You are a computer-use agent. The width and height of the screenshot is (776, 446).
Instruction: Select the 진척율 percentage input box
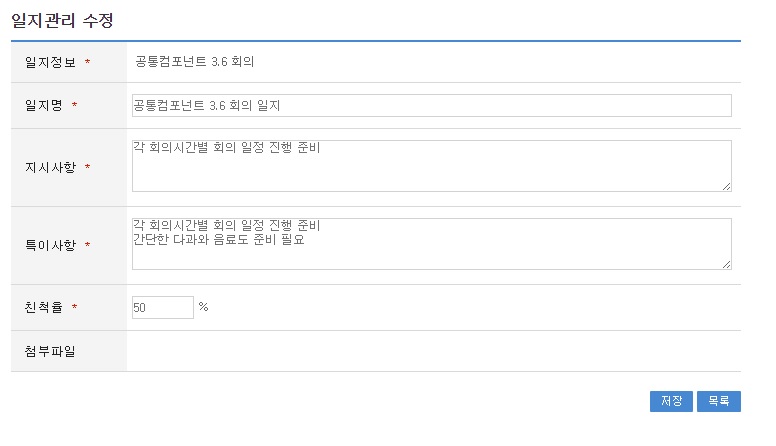point(162,308)
